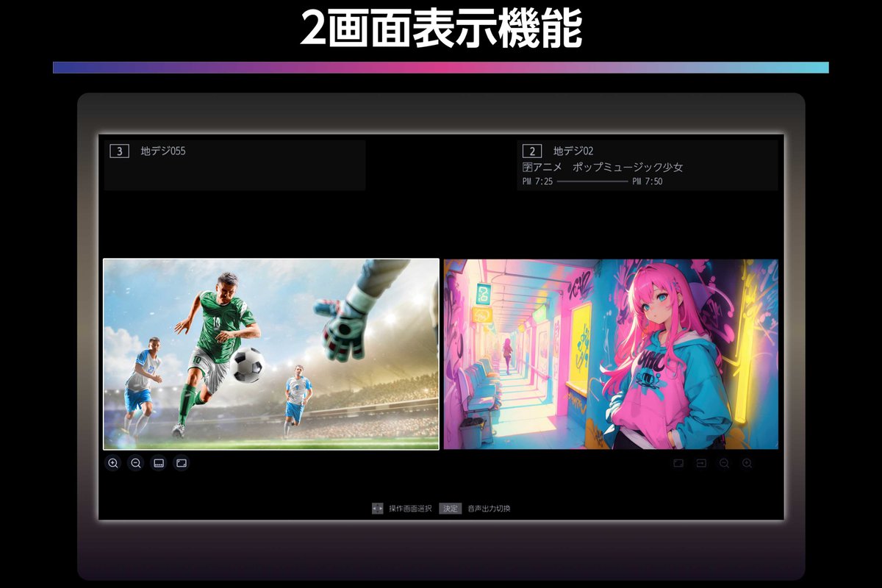
Task: Select the anime broadcast screen
Action: coord(611,354)
